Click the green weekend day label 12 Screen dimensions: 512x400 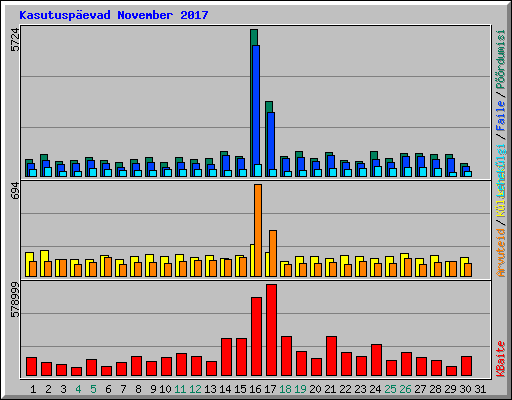[x=195, y=389]
